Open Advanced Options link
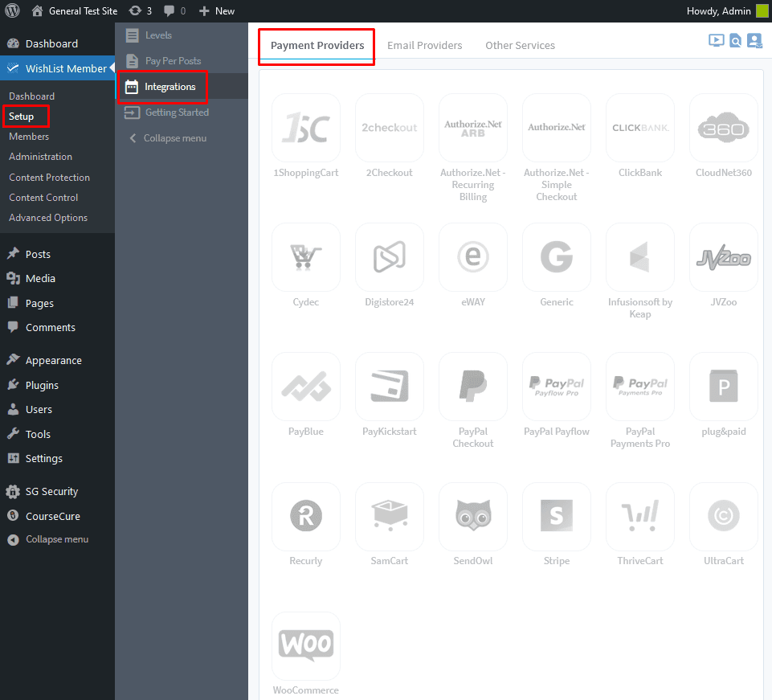Screen dimensions: 772x700 [47, 218]
